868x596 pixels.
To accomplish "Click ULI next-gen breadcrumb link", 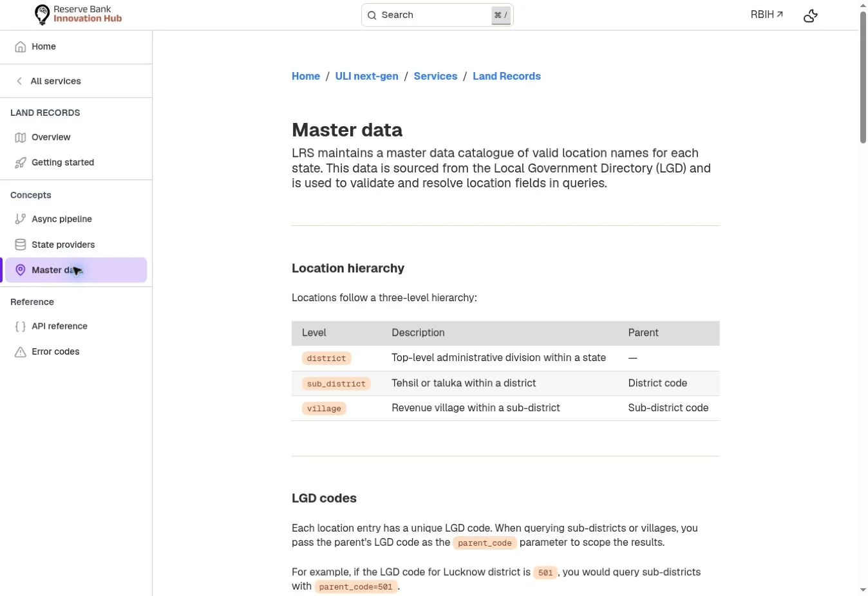I will point(366,76).
